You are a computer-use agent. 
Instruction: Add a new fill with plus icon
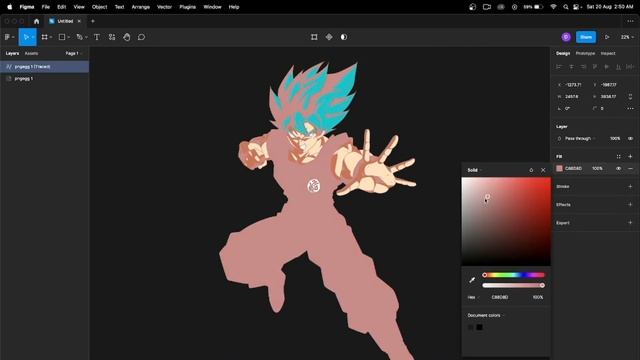(x=630, y=157)
